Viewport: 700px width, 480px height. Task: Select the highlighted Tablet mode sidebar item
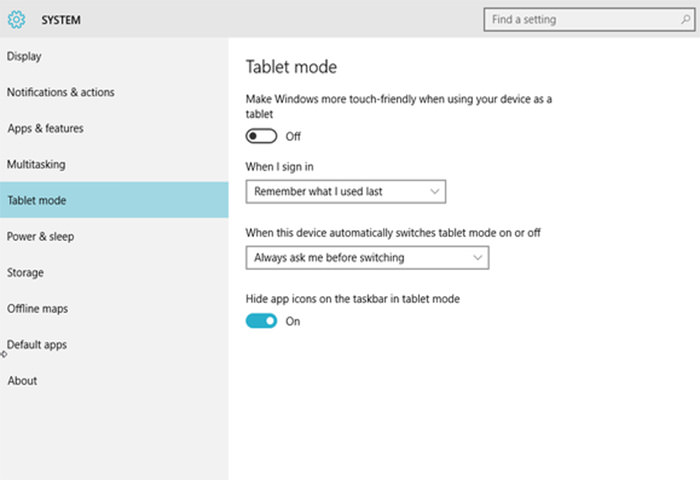[37, 200]
